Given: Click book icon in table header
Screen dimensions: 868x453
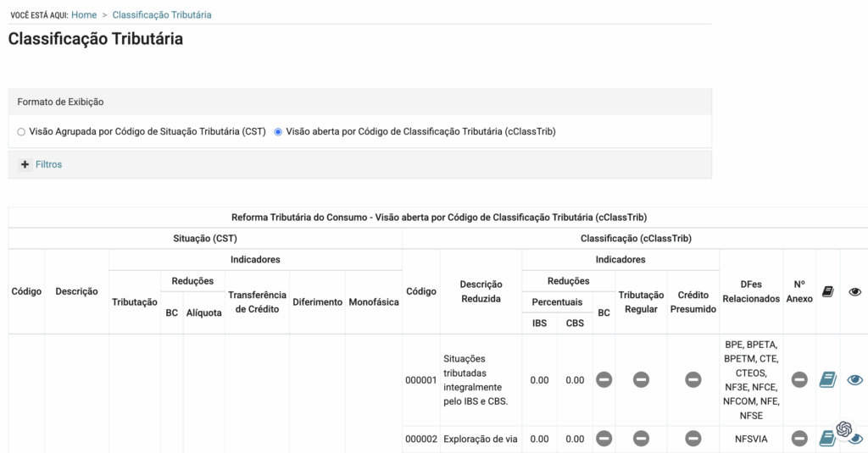Looking at the screenshot, I should pyautogui.click(x=828, y=291).
